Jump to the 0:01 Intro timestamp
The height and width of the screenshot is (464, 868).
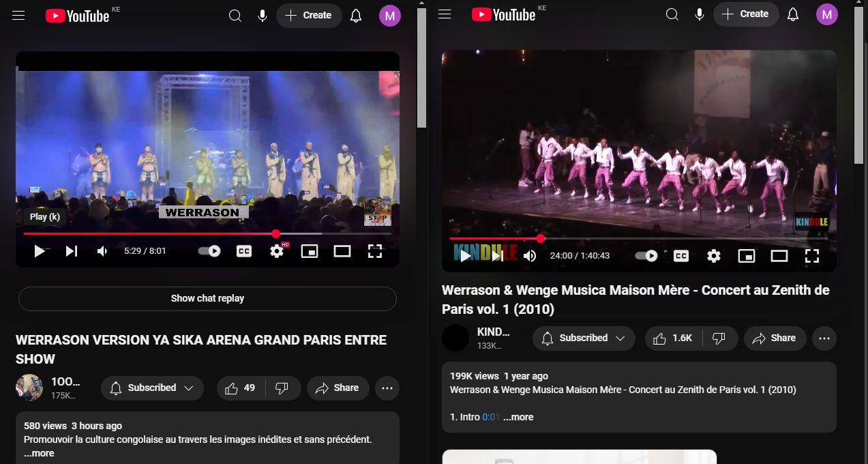point(491,417)
